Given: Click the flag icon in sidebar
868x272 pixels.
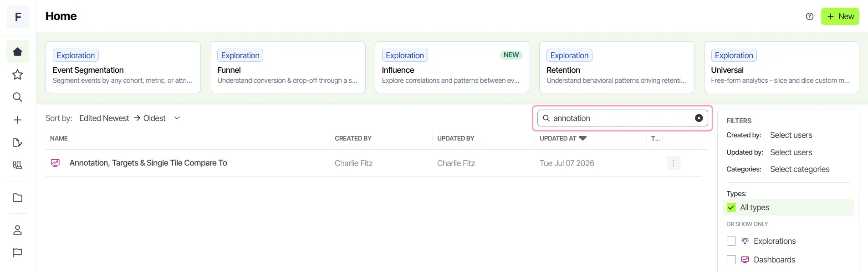Looking at the screenshot, I should tap(18, 252).
